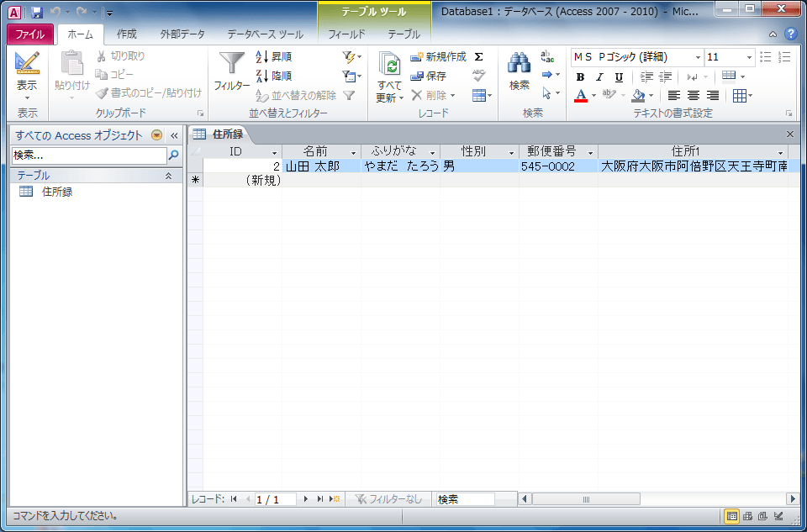Switch to the テーブル ribbon tab
This screenshot has height=532, width=807.
click(x=404, y=34)
